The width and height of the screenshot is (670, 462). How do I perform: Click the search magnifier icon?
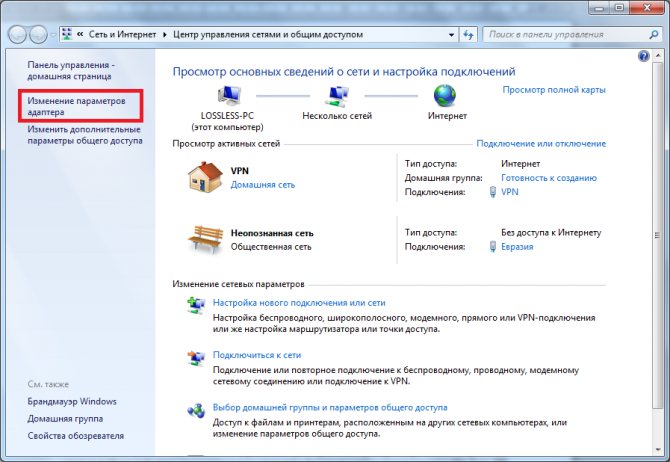coord(654,35)
